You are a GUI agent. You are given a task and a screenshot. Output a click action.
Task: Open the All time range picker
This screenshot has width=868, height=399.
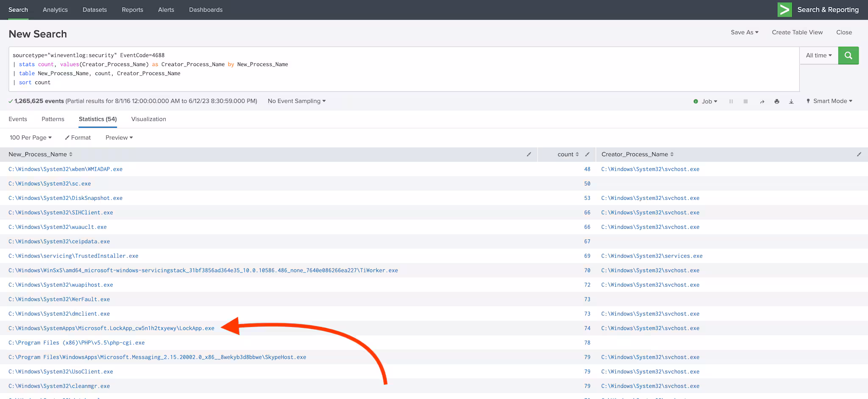tap(818, 55)
